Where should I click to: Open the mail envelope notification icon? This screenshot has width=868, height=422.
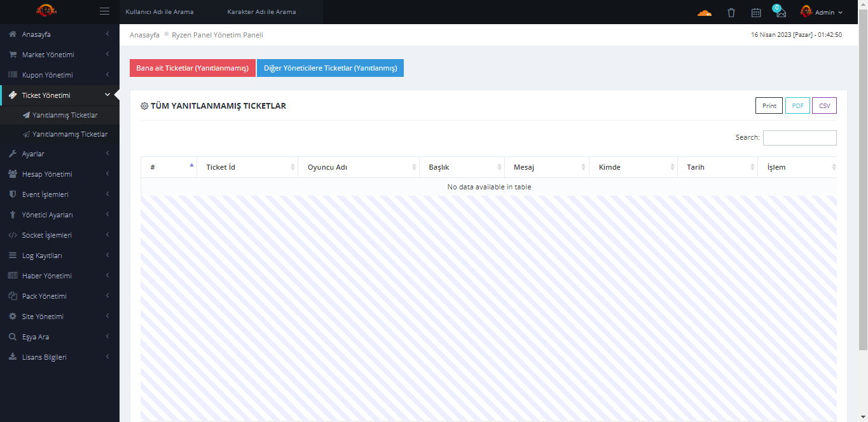coord(781,13)
